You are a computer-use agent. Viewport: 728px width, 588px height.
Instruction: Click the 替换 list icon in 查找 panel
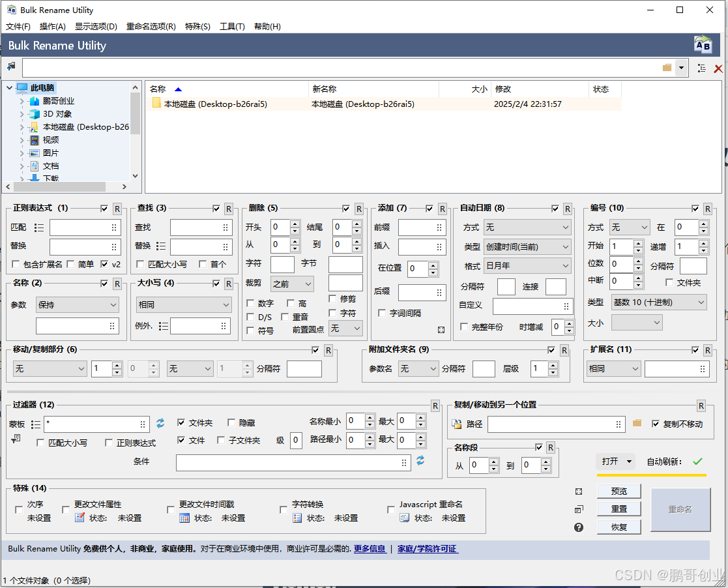tap(161, 246)
